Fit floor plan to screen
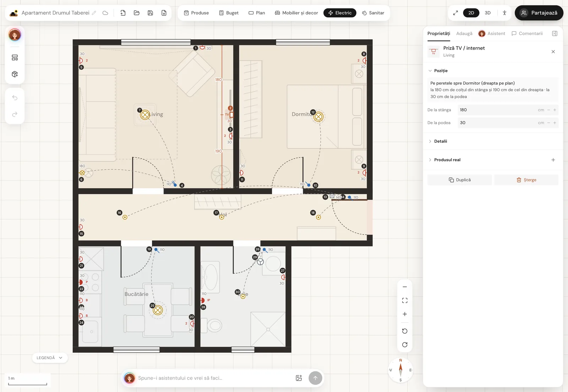Screen dimensions: 568x392 point(405,300)
